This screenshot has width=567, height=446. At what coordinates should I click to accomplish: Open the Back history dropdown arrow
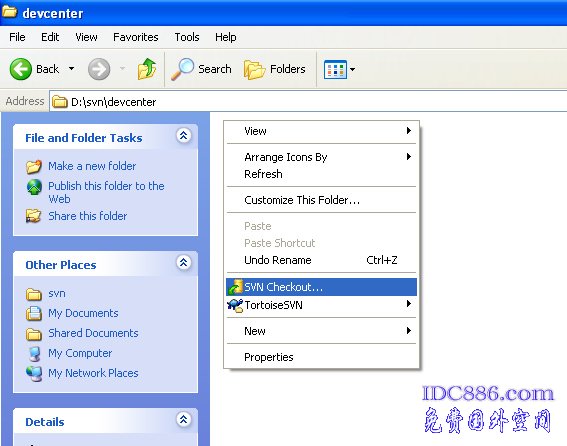point(72,68)
